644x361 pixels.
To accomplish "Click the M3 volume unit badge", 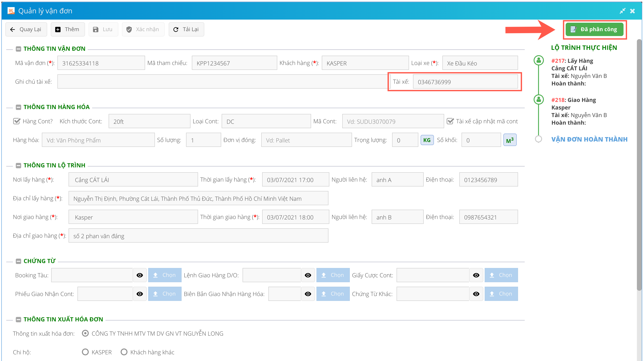I will (510, 140).
